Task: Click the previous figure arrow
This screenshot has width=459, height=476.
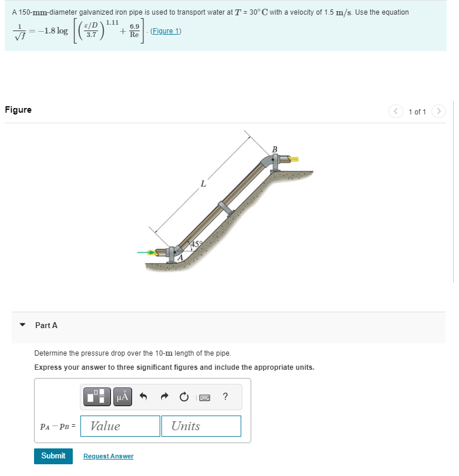Action: pos(395,112)
